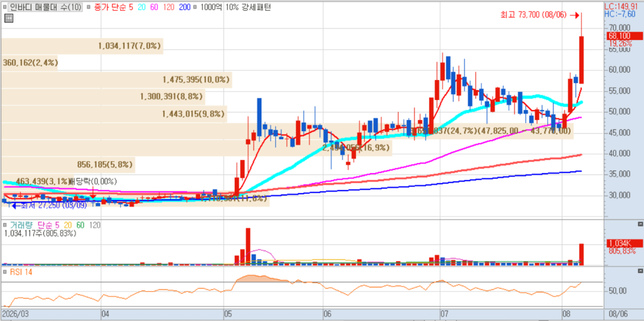Click the 45,000 price axis label

click(620, 132)
